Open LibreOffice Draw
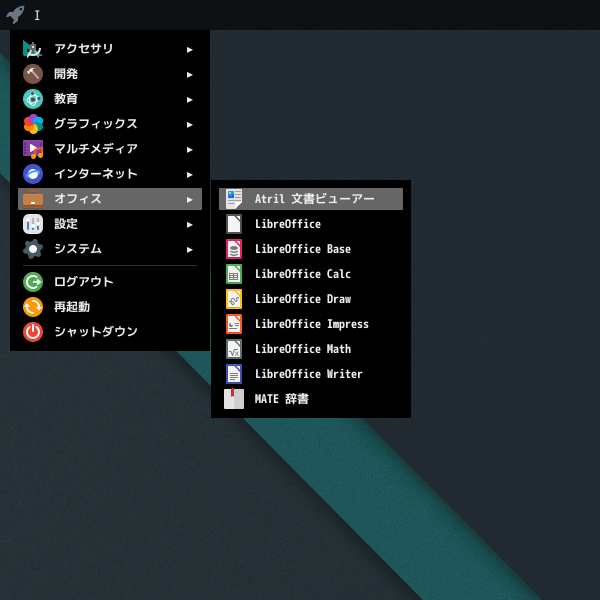Image resolution: width=600 pixels, height=600 pixels. pyautogui.click(x=311, y=299)
